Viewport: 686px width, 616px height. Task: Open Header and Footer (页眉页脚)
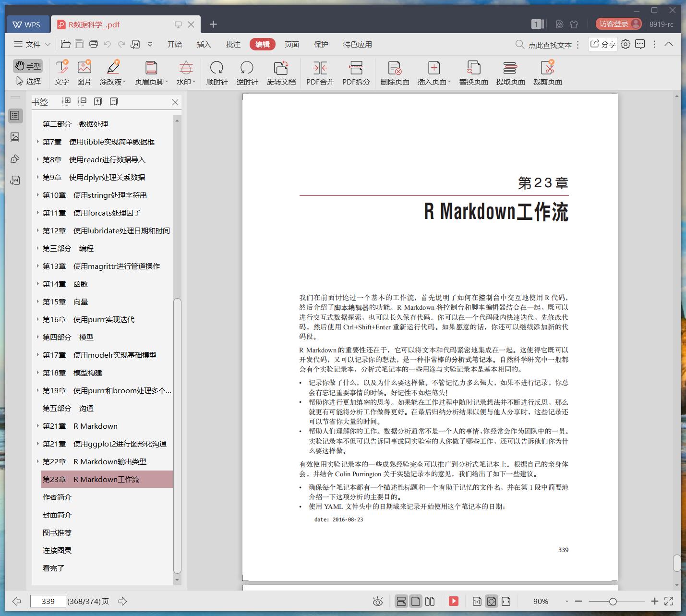tap(151, 73)
